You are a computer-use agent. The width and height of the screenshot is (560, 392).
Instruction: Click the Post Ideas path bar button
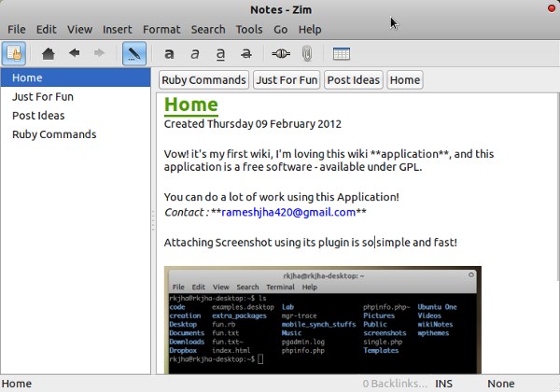pyautogui.click(x=354, y=80)
